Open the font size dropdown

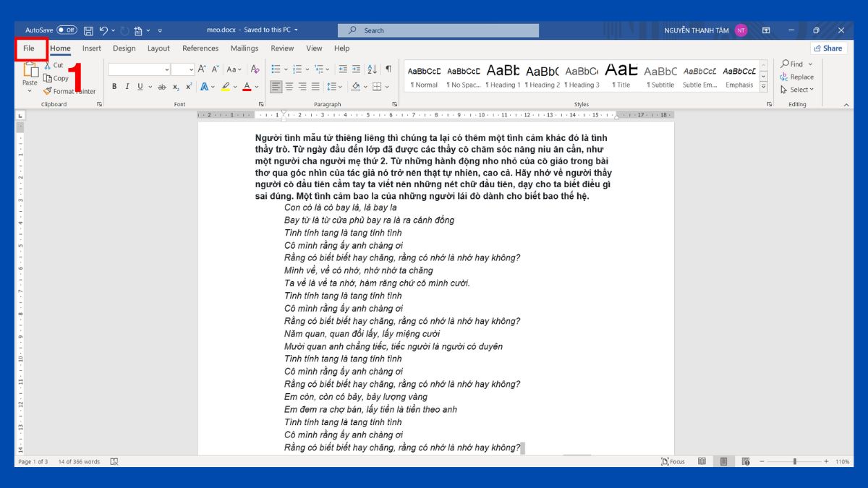point(192,69)
